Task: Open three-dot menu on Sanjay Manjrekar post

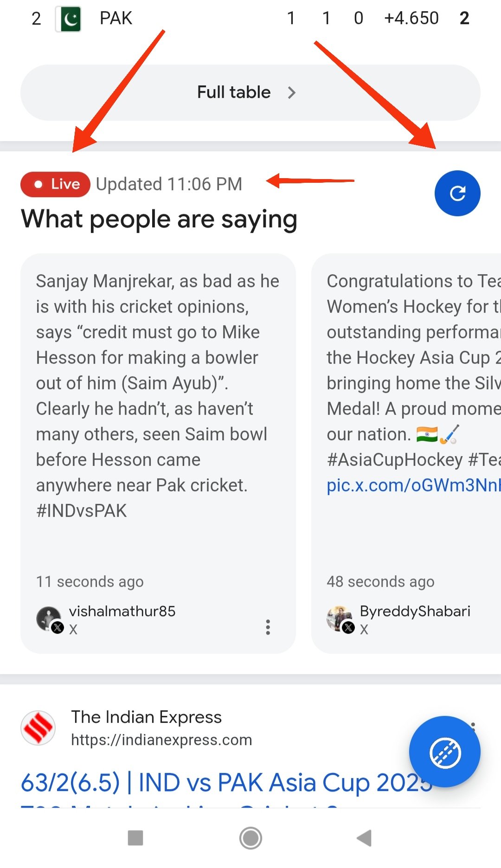Action: (268, 628)
